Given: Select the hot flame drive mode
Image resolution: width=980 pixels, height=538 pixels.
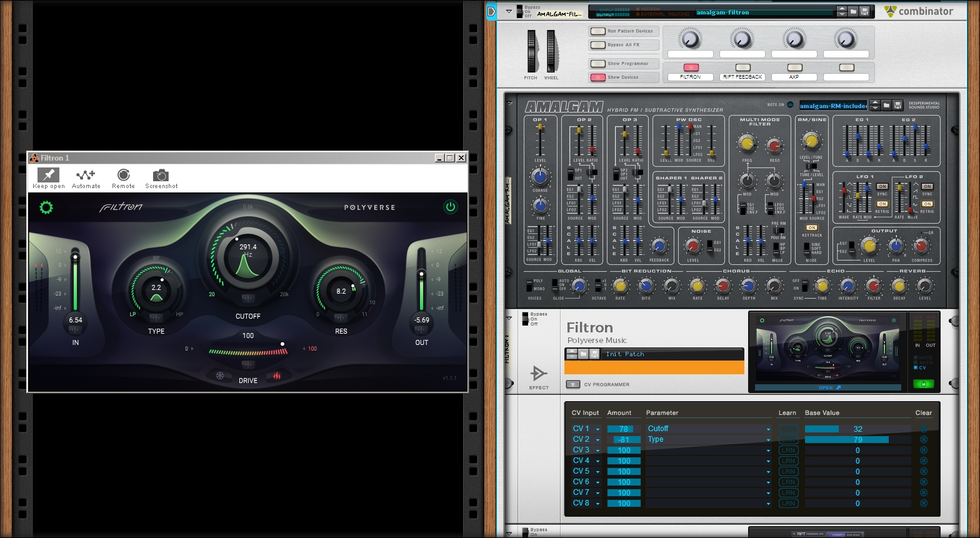Looking at the screenshot, I should tap(276, 376).
